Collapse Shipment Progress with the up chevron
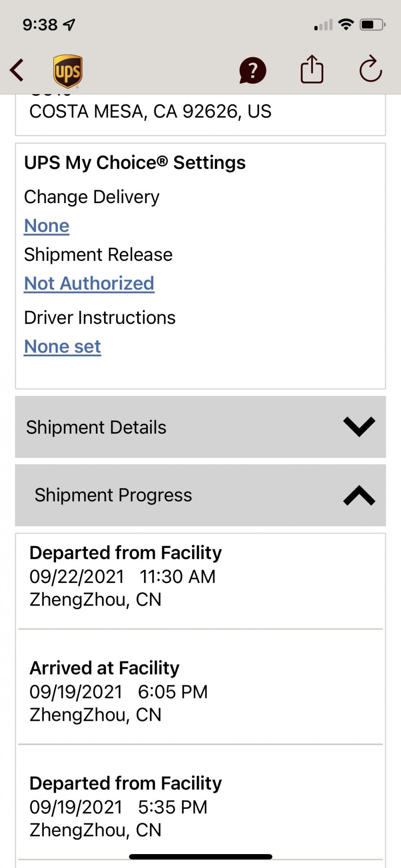 click(359, 495)
